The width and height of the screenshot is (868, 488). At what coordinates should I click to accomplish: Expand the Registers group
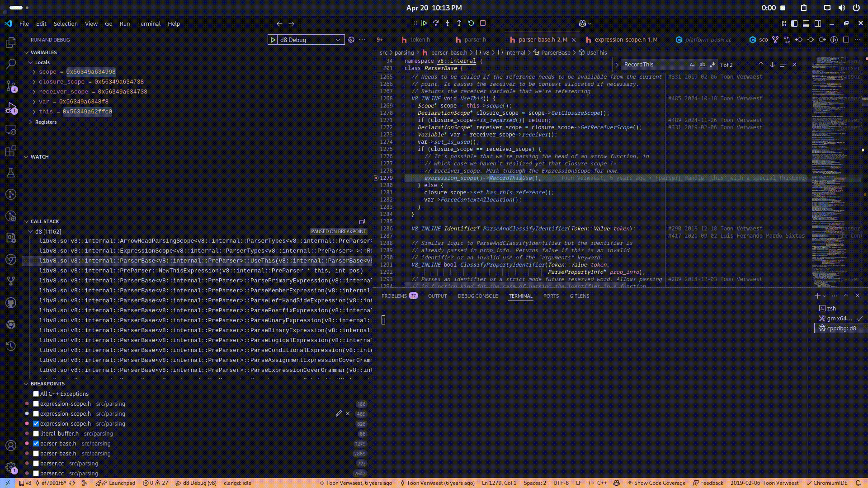30,122
